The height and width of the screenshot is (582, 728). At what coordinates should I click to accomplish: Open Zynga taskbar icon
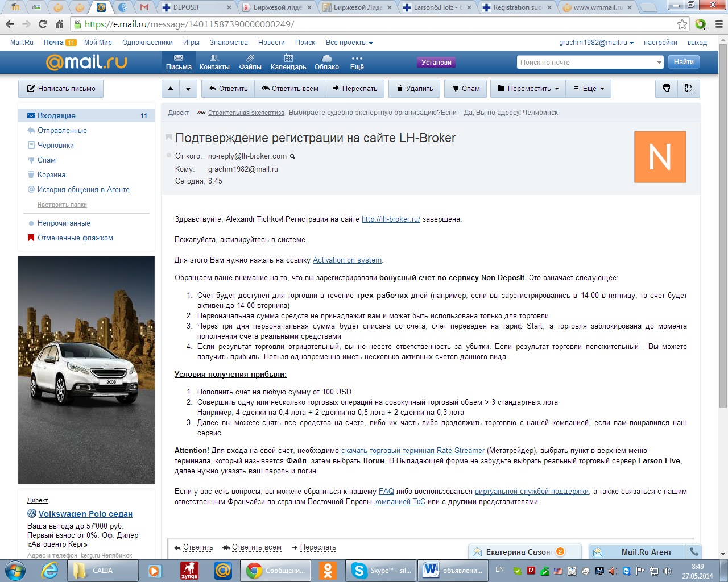pyautogui.click(x=189, y=570)
